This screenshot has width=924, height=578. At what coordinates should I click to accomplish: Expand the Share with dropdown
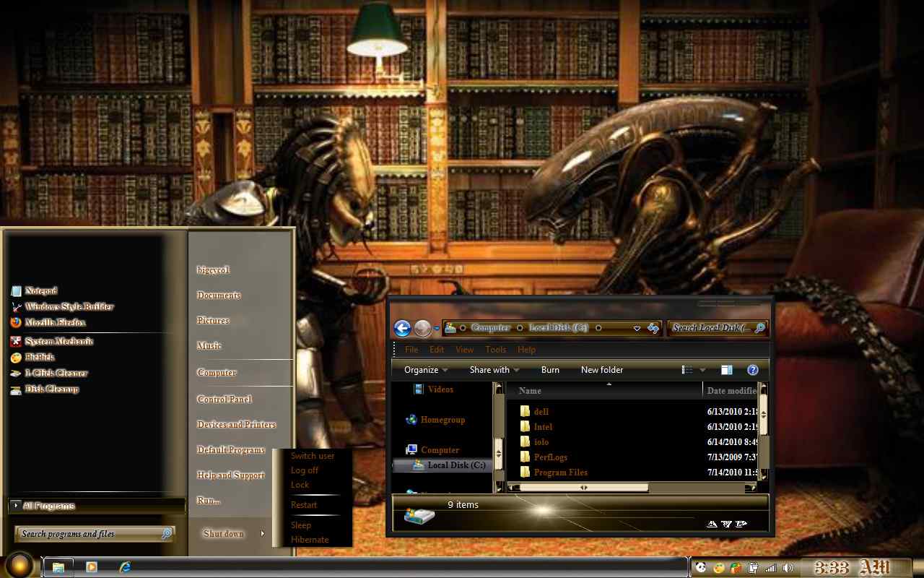pos(494,370)
